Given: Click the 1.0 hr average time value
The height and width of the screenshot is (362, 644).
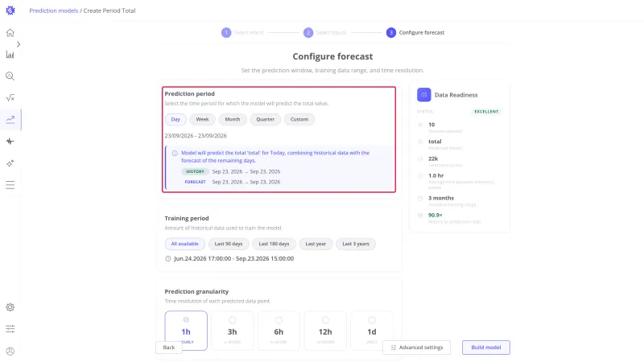Looking at the screenshot, I should [436, 175].
